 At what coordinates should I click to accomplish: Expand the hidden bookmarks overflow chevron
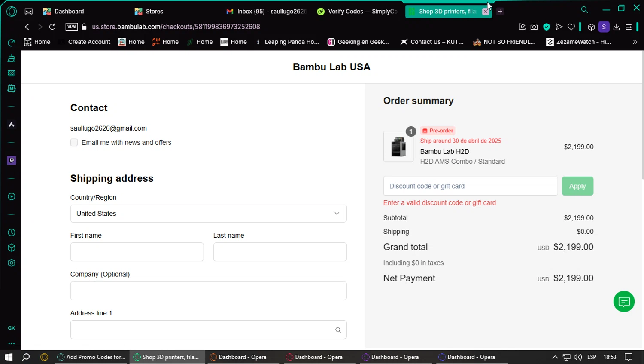click(635, 42)
